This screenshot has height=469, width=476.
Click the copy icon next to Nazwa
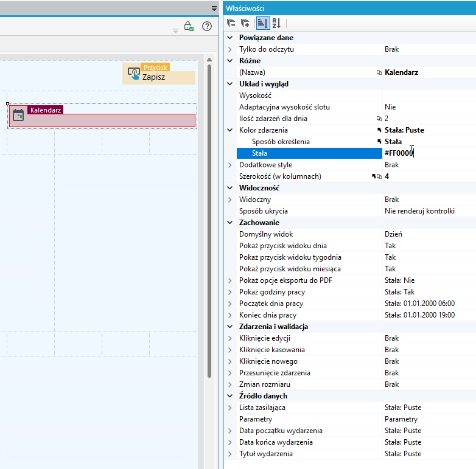point(379,72)
